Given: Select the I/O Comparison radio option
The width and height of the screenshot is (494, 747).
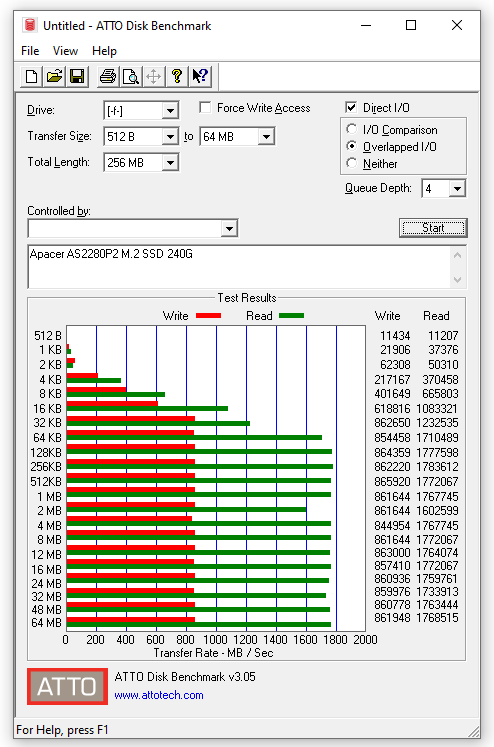Looking at the screenshot, I should coord(352,129).
